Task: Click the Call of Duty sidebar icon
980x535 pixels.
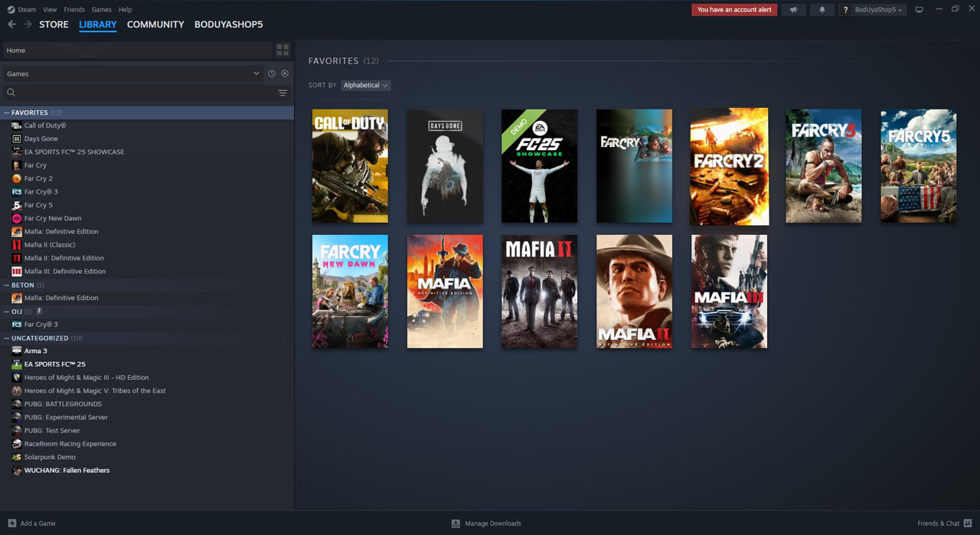Action: pos(17,126)
